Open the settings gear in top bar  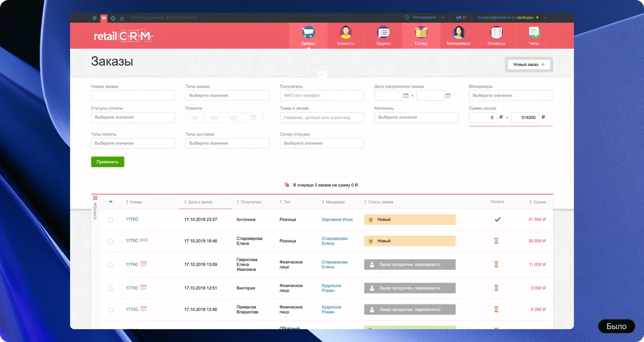point(95,18)
